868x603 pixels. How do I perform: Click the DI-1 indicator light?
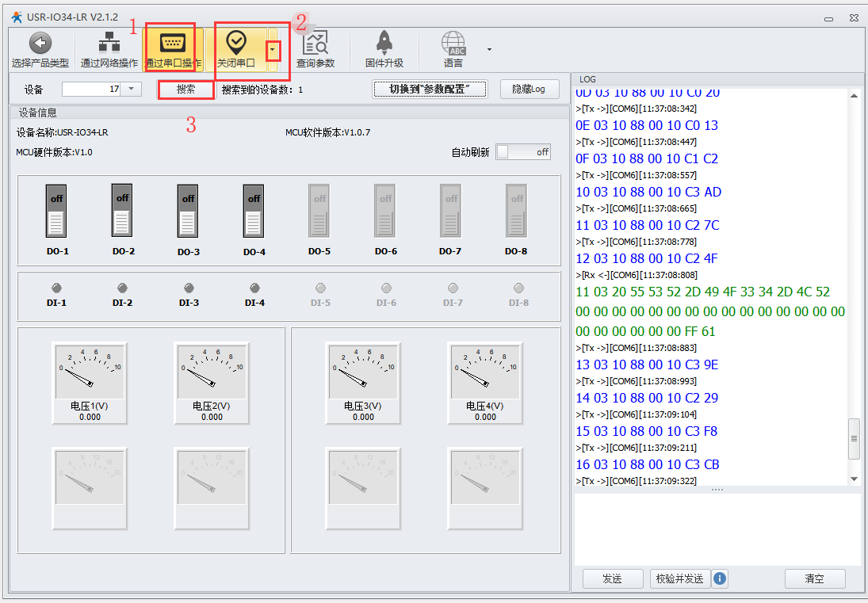click(x=56, y=288)
